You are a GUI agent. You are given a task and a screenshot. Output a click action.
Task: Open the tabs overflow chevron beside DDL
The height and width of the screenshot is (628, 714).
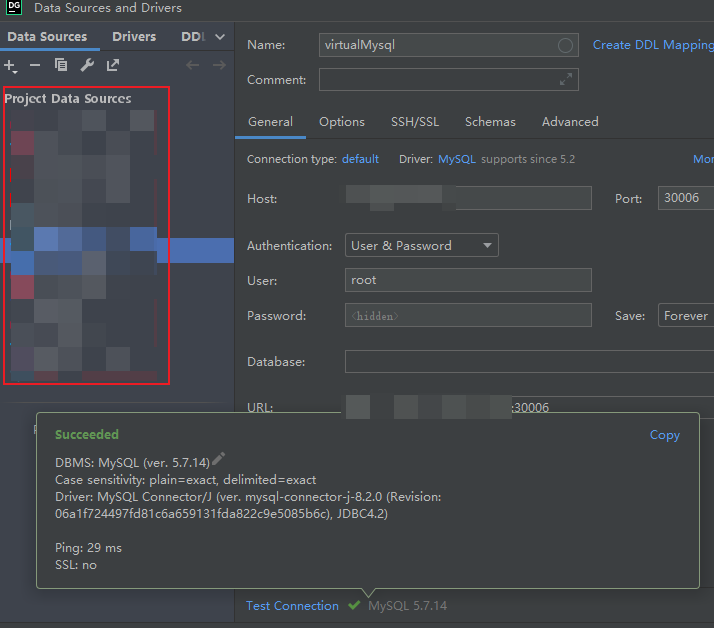tap(220, 37)
